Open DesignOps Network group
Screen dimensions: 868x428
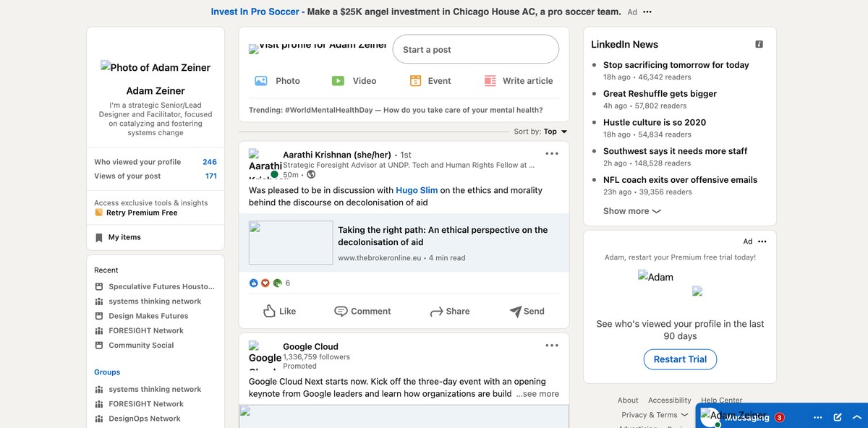coord(145,419)
